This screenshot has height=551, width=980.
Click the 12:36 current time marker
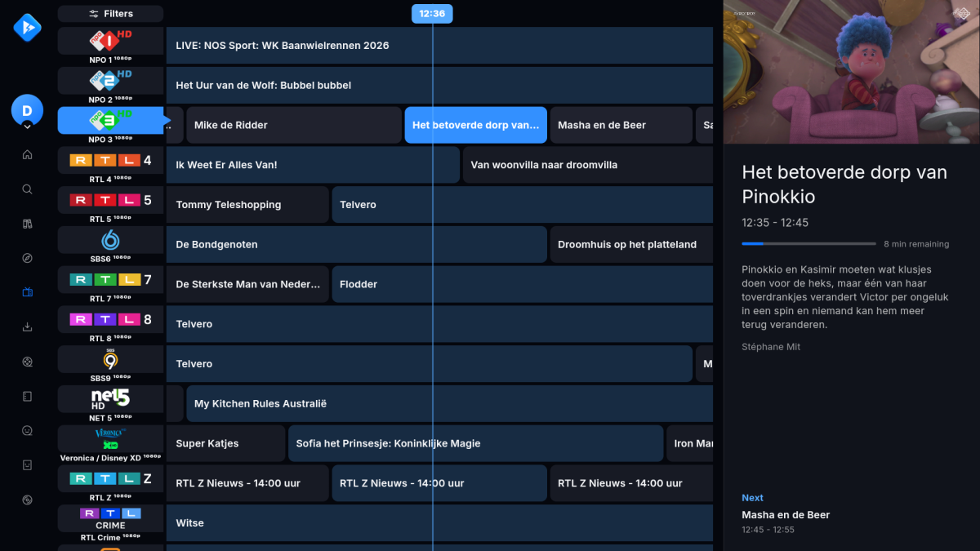tap(432, 14)
